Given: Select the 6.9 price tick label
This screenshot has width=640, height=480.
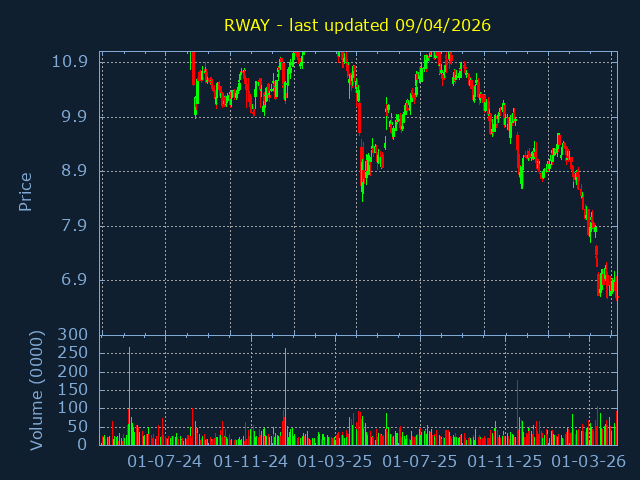Looking at the screenshot, I should click(73, 280).
